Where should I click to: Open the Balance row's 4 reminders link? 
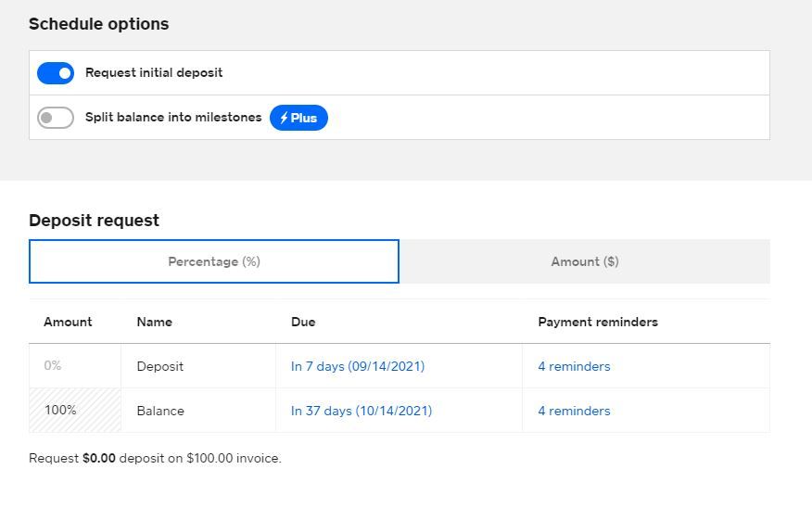[574, 411]
